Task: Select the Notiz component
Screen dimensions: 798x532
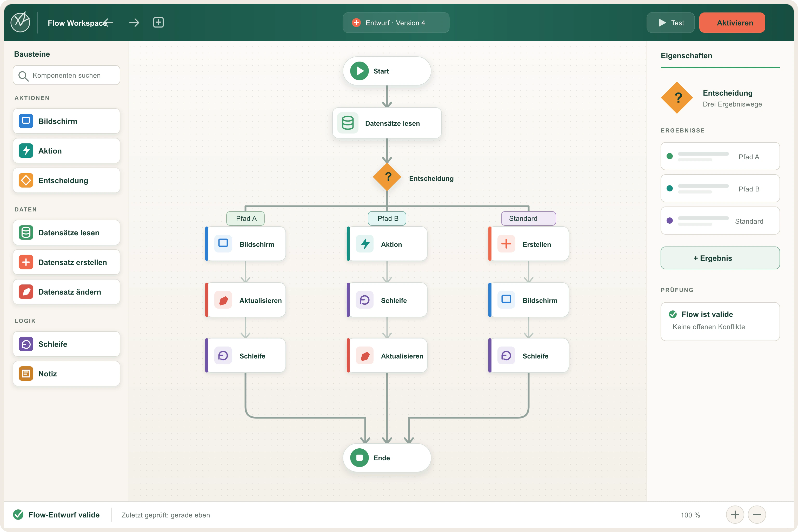Action: (x=66, y=373)
